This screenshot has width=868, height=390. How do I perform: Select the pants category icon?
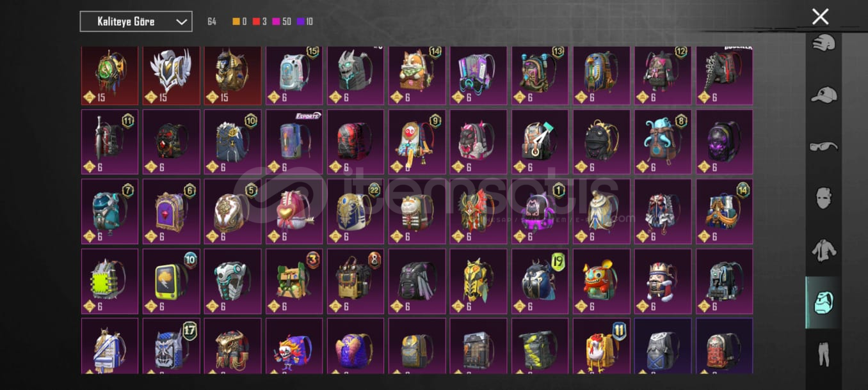pos(824,354)
